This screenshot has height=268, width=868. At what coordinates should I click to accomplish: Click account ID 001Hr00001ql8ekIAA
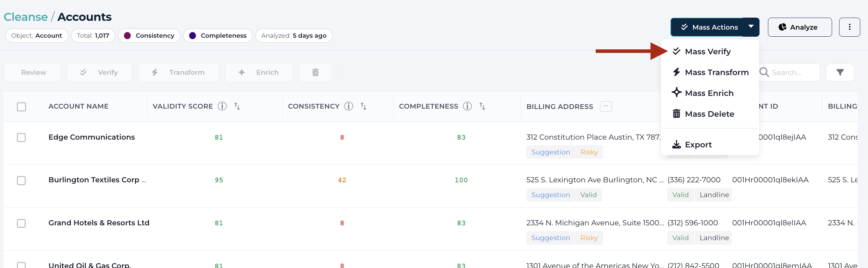(x=770, y=180)
